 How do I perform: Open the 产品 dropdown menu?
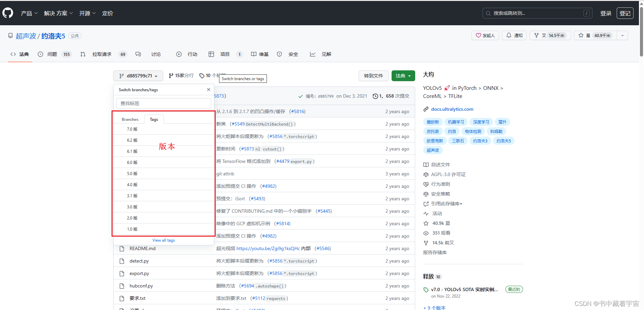(29, 13)
